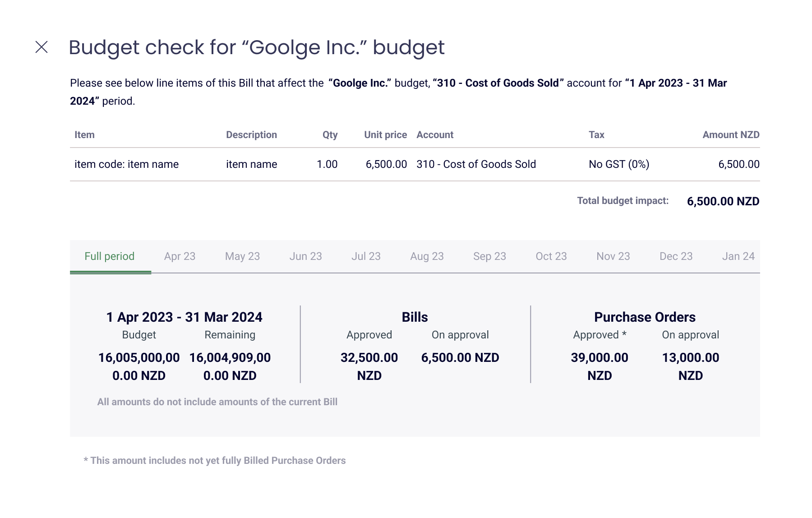Switch to the Jan 24 tab
Viewport: 812px width, 518px height.
tap(738, 256)
